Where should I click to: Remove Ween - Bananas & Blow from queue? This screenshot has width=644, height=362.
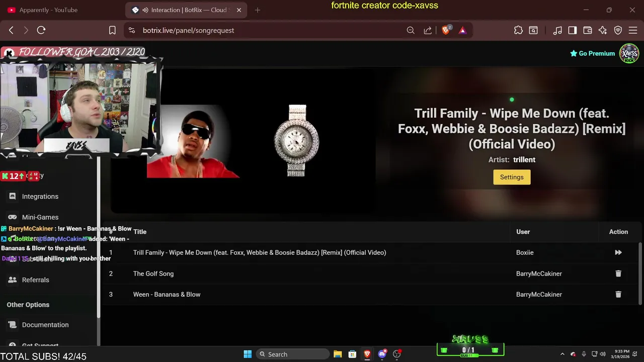(618, 295)
